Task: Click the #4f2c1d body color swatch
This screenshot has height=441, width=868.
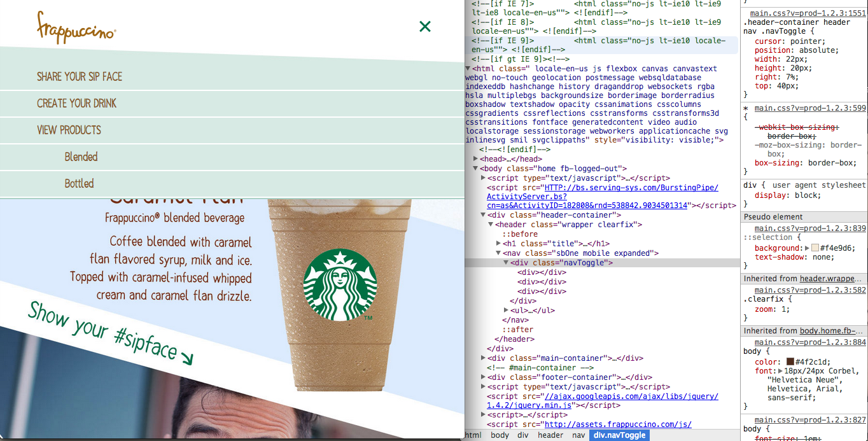Action: [x=790, y=361]
